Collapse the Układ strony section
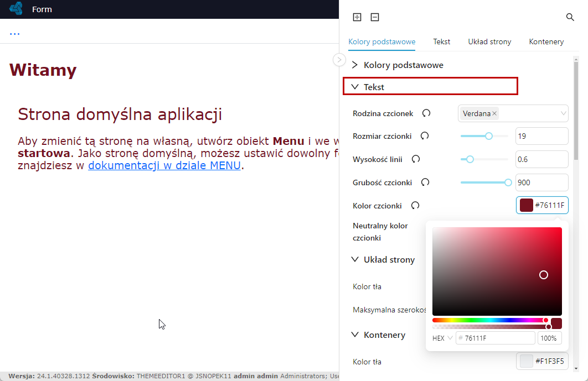Viewport: 588px width, 381px height. click(x=355, y=259)
